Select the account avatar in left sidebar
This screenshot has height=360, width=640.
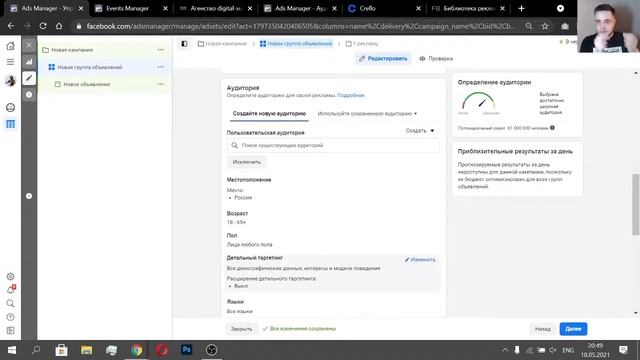[x=11, y=81]
